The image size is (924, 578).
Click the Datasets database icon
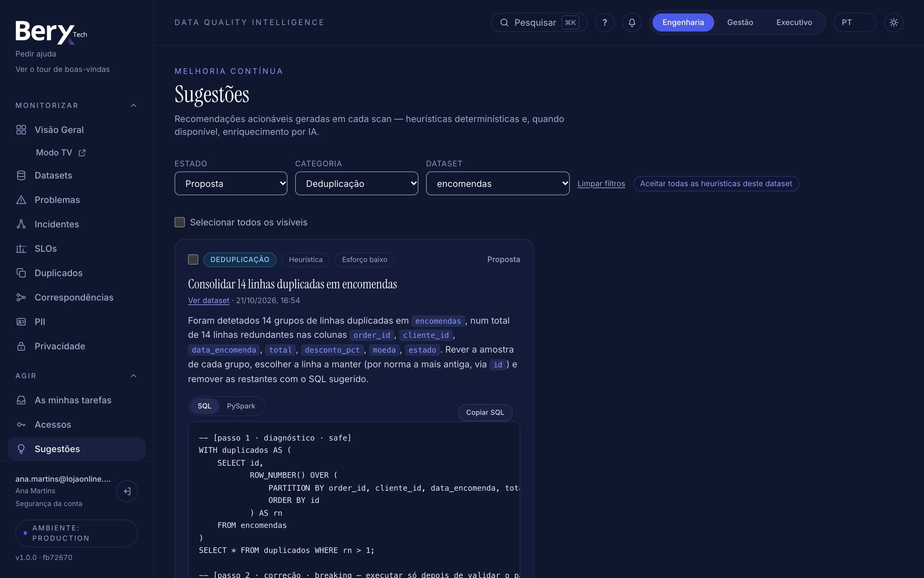pyautogui.click(x=21, y=175)
